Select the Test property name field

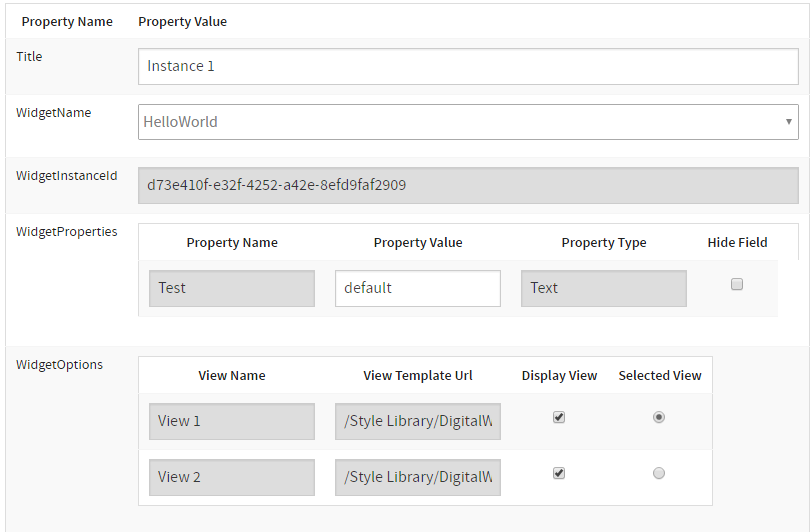click(232, 288)
